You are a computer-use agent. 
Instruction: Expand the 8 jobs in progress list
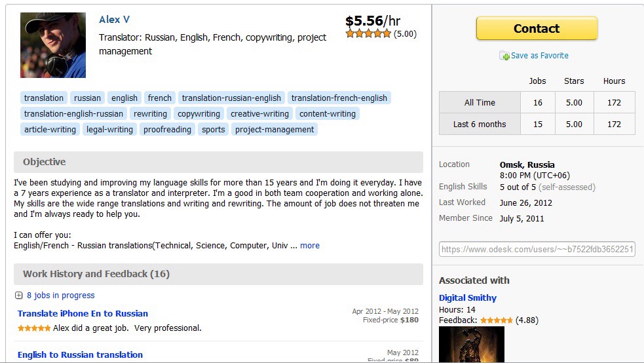(18, 296)
